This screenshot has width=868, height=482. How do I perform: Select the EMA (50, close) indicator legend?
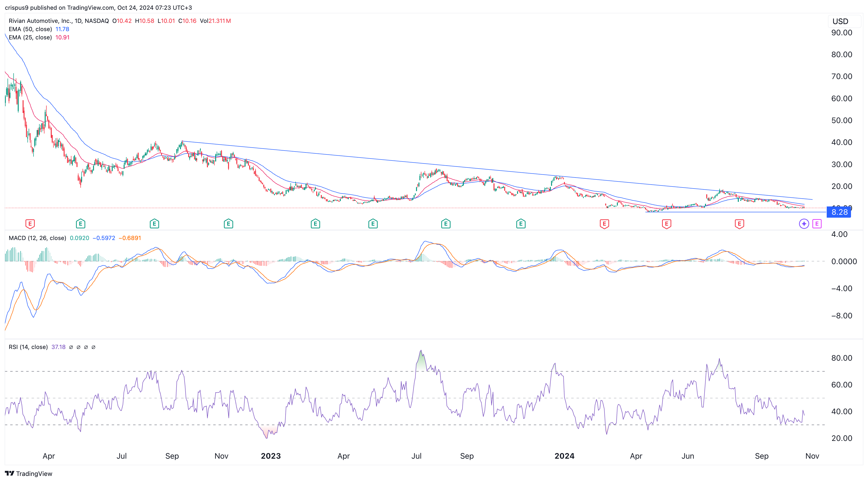30,29
